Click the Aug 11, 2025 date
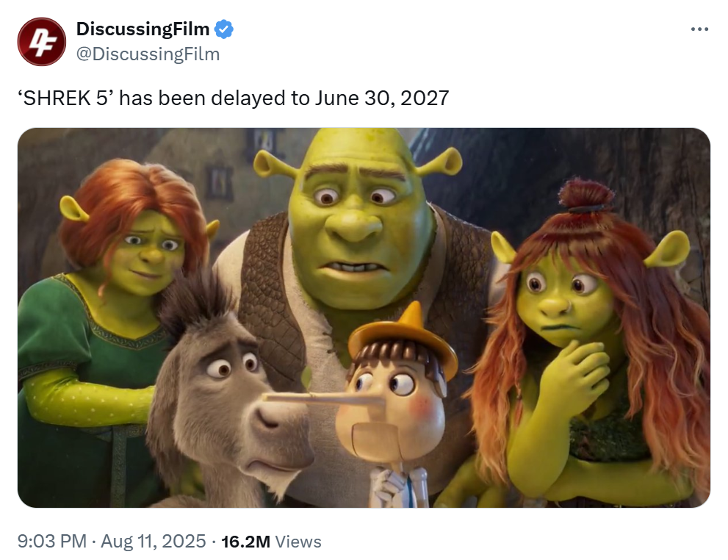Screen dimensions: 728x560 [154, 541]
